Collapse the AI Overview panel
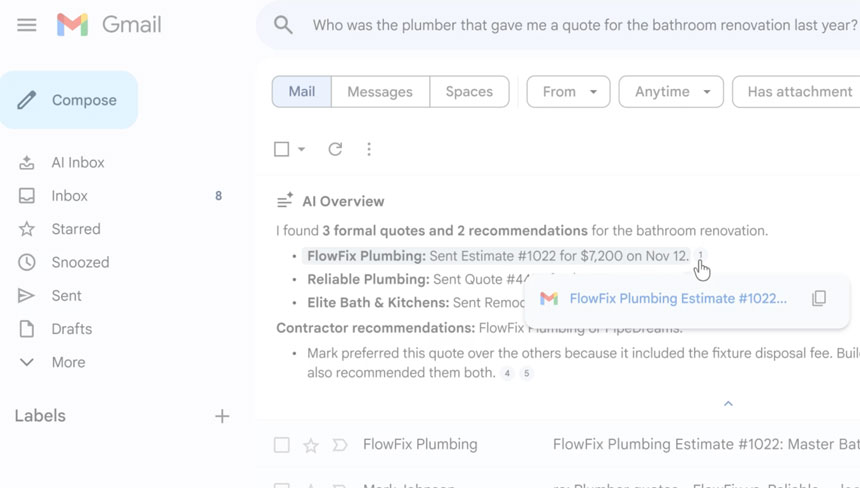 click(x=728, y=403)
